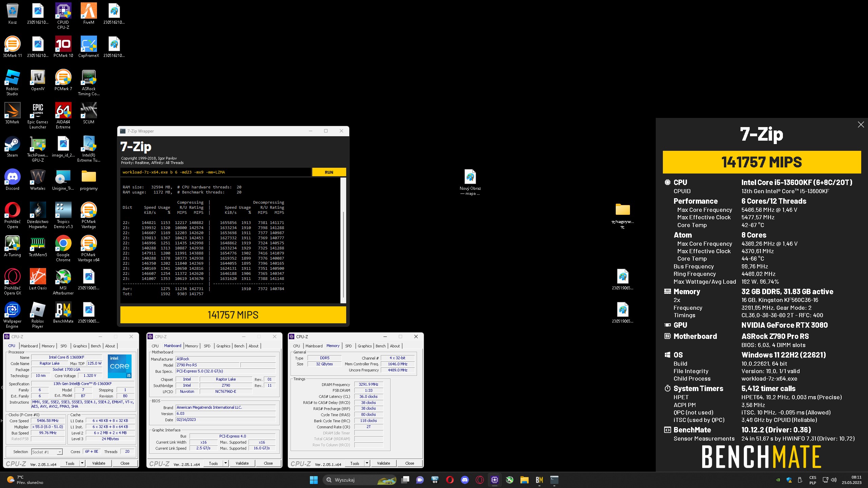
Task: Click Close button in first CPU-Z window
Action: [x=125, y=463]
